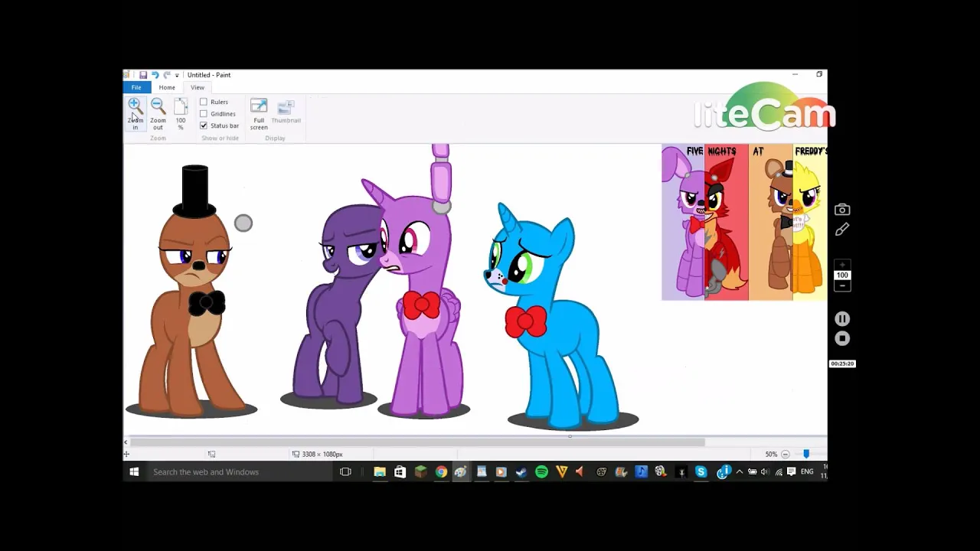Expand Customize Quick Access Toolbar arrow
The image size is (980, 551).
pos(177,75)
